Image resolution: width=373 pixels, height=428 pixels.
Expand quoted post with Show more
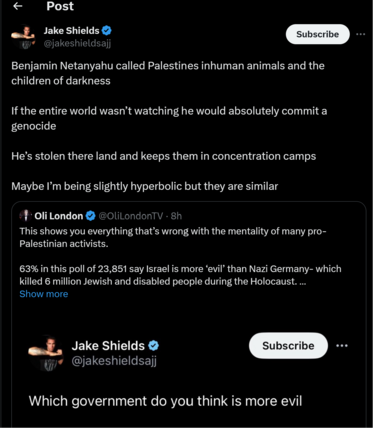(x=44, y=294)
